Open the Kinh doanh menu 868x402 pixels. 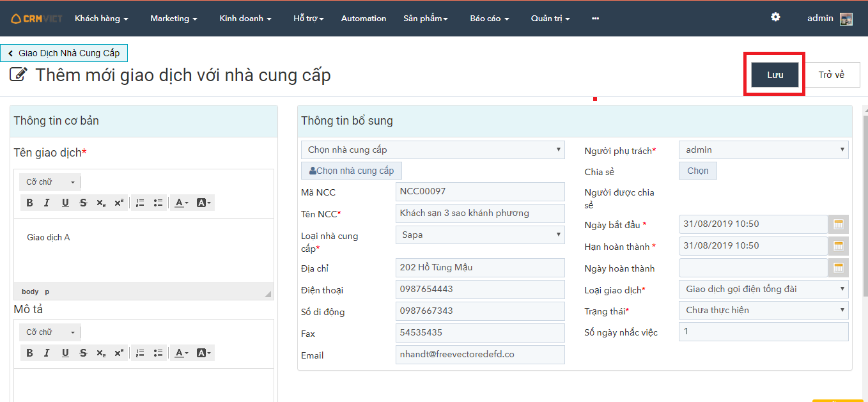pyautogui.click(x=245, y=19)
